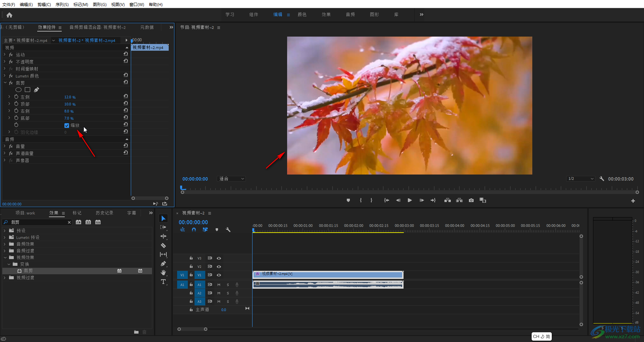Select the Ripple Edit tool
The image size is (644, 342).
pos(163,236)
